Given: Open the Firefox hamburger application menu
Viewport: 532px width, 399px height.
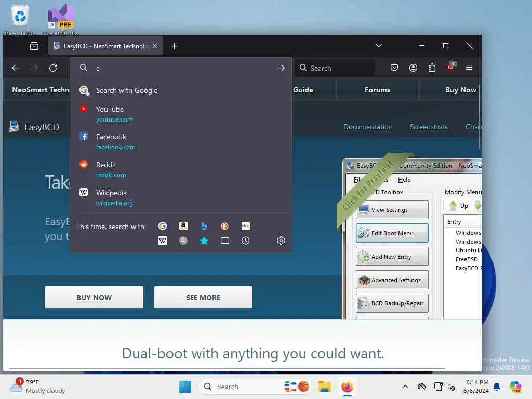Looking at the screenshot, I should (469, 68).
